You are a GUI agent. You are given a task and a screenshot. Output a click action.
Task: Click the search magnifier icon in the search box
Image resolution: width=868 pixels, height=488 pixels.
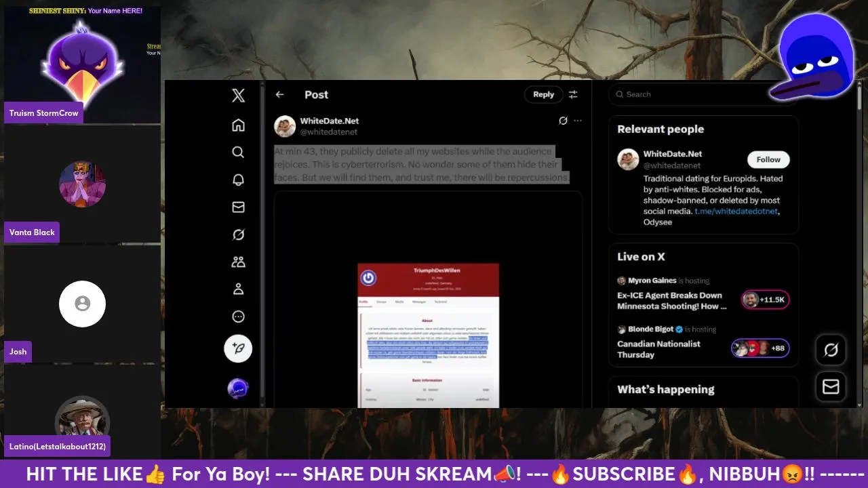[619, 95]
